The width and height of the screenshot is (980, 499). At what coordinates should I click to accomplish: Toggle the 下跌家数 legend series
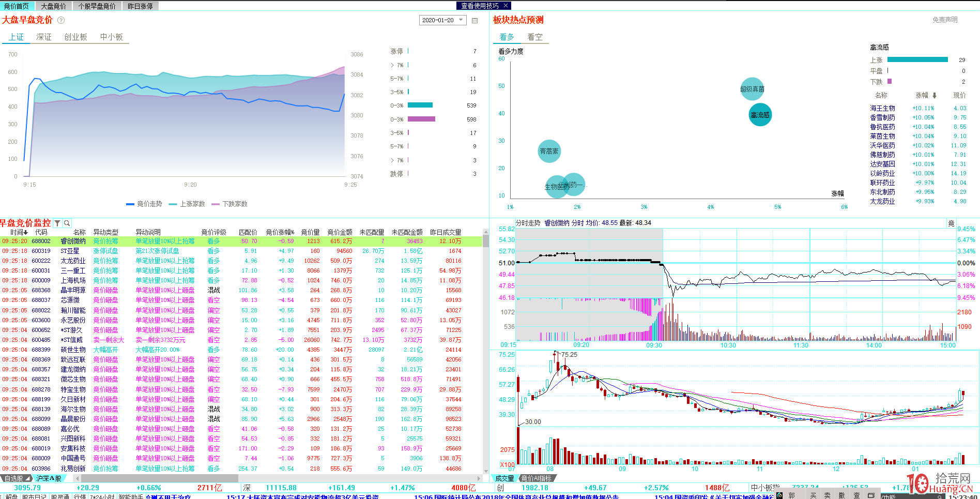(x=229, y=204)
